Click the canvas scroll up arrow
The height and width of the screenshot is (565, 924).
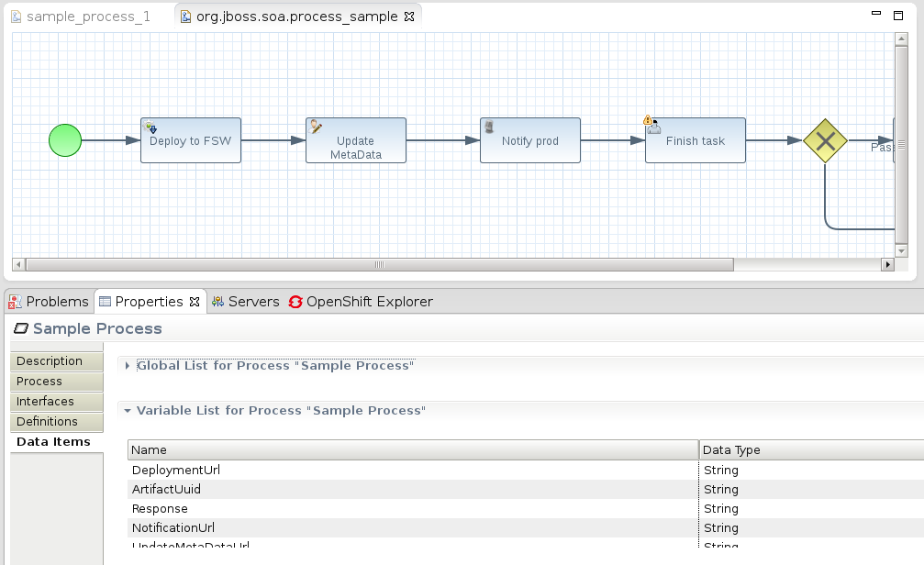point(901,39)
